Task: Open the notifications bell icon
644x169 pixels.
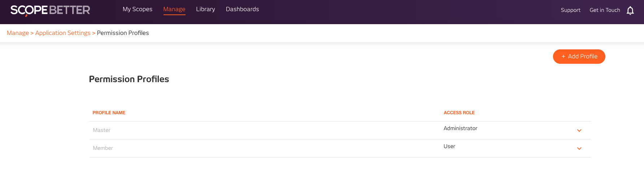Action: tap(630, 10)
